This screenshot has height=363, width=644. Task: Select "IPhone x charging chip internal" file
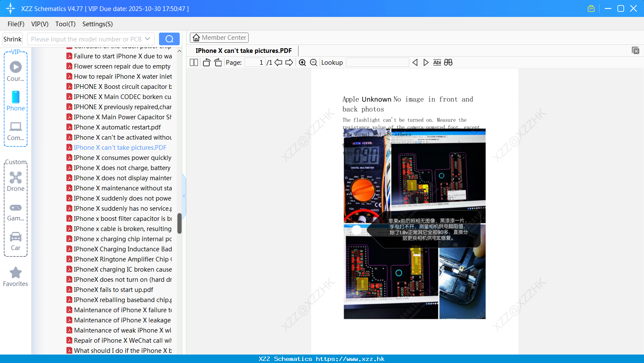pyautogui.click(x=119, y=239)
